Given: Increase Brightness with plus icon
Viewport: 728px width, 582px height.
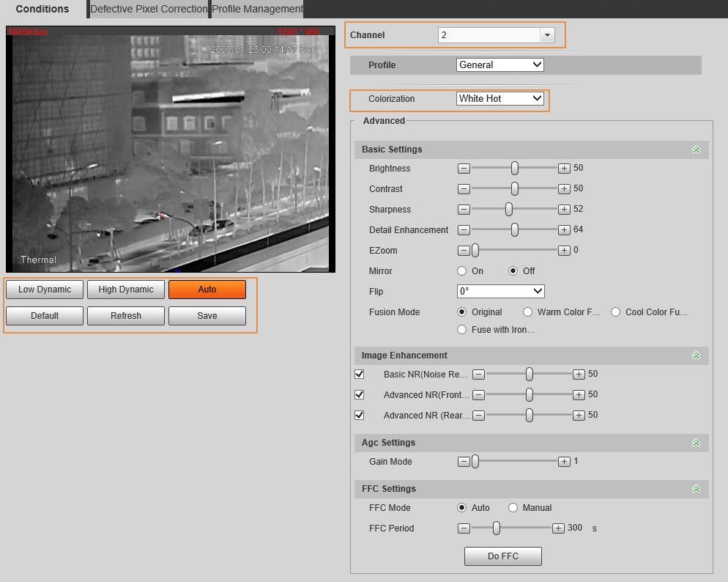Looking at the screenshot, I should (x=564, y=168).
